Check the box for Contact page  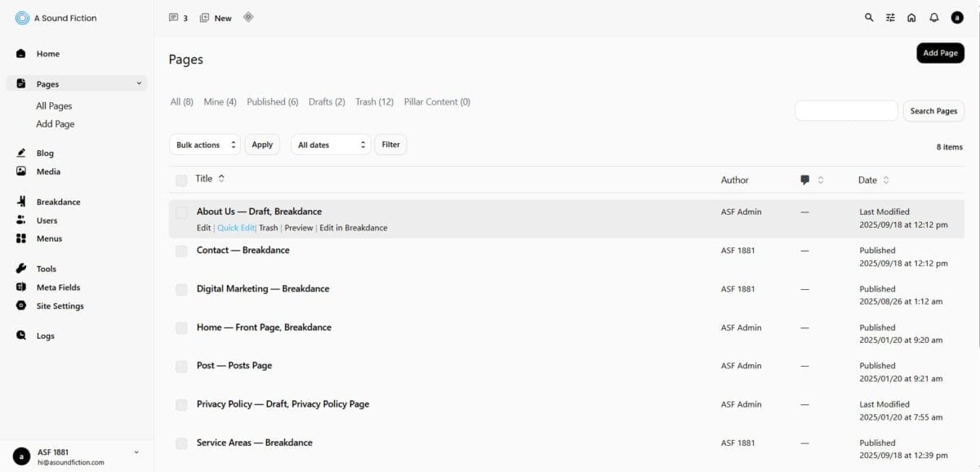click(x=181, y=251)
